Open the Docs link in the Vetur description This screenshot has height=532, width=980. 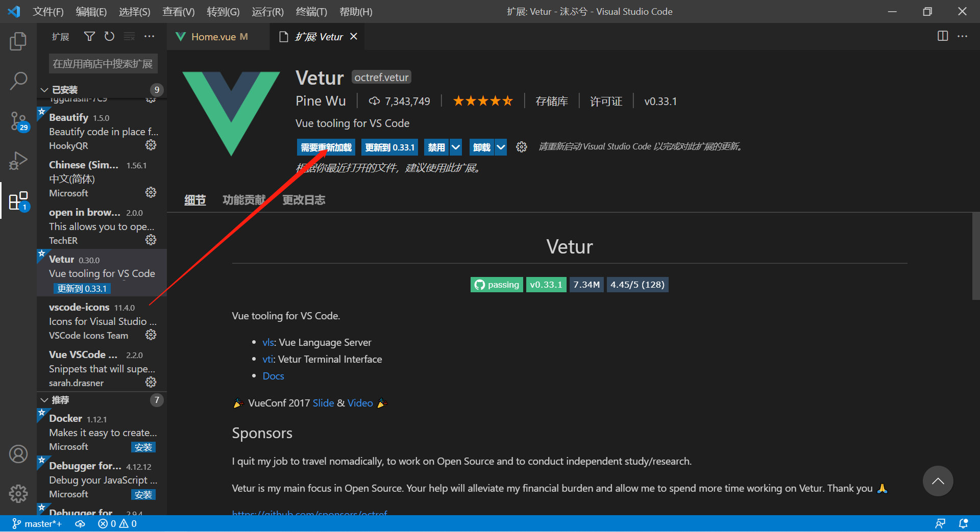coord(273,376)
